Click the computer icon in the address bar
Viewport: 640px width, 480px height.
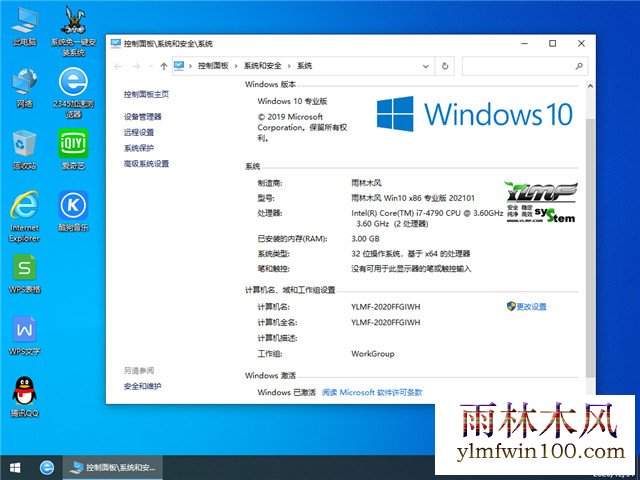[x=179, y=66]
